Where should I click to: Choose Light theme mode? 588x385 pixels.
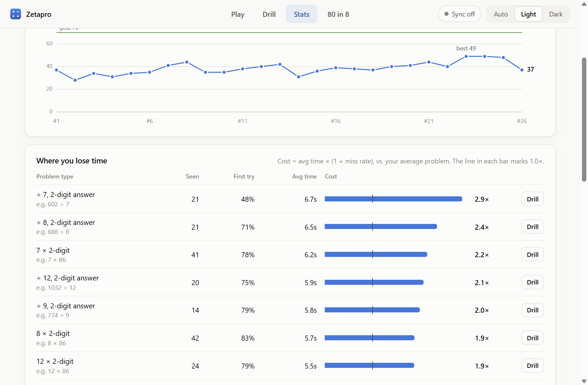(x=528, y=14)
